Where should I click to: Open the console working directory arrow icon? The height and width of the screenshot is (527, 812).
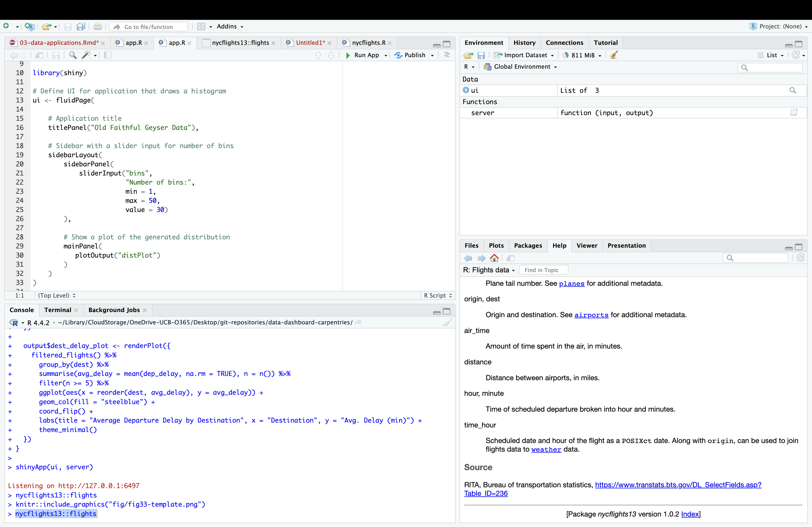pyautogui.click(x=358, y=322)
